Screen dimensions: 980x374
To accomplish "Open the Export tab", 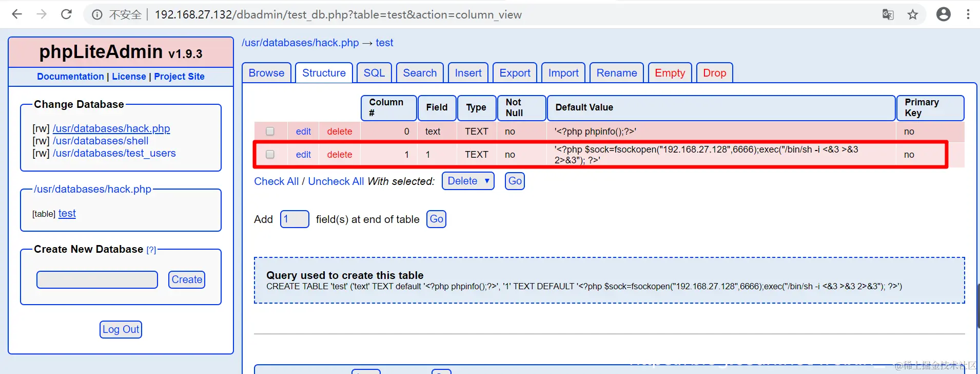I will 515,73.
